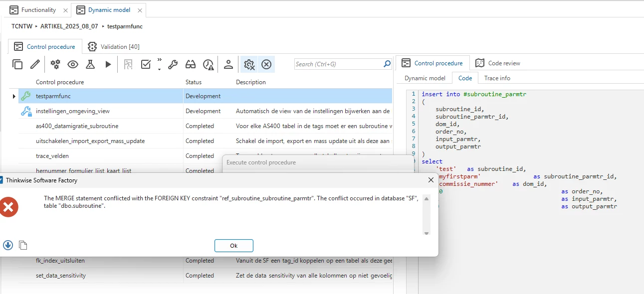Click the pencil Edit toolbar icon
The width and height of the screenshot is (644, 294).
(x=35, y=64)
